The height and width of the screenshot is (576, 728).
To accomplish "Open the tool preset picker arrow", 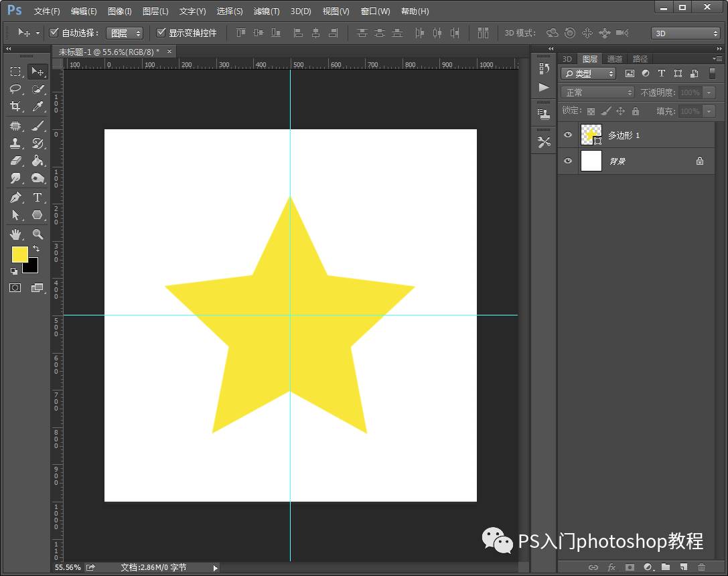I will [x=38, y=33].
